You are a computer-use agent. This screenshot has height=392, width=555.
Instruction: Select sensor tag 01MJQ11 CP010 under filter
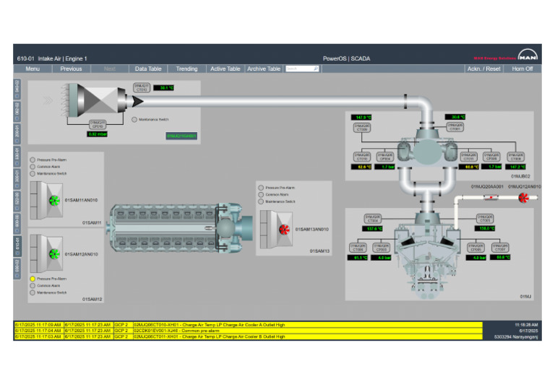coord(98,124)
